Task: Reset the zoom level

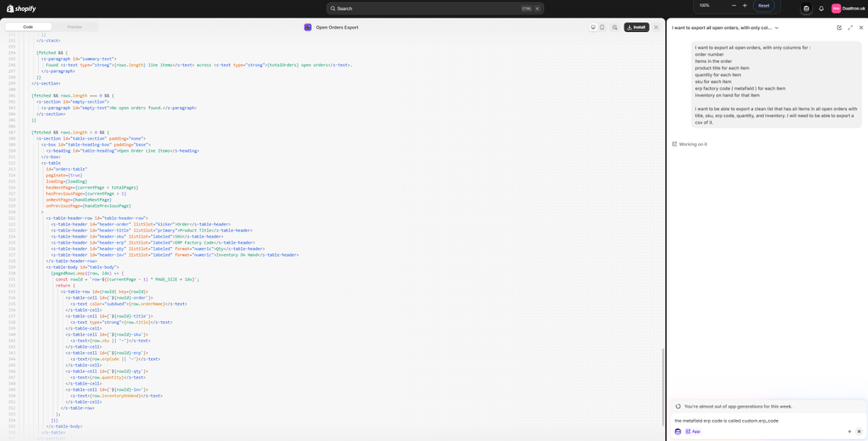Action: (x=764, y=5)
